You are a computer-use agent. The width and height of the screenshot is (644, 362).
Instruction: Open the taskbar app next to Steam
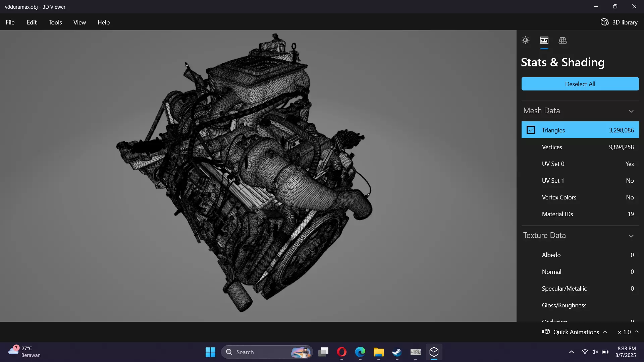pos(416,352)
